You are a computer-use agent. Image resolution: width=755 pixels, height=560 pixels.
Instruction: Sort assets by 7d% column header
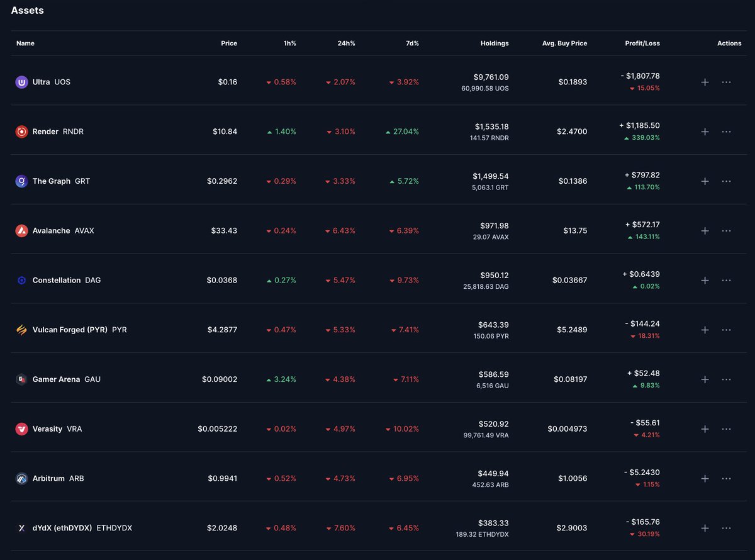[412, 43]
